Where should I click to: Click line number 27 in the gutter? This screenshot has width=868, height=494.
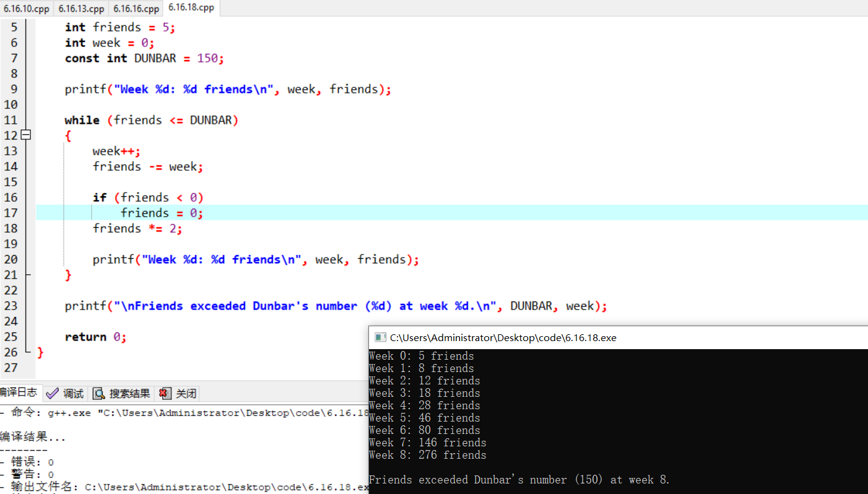click(11, 368)
